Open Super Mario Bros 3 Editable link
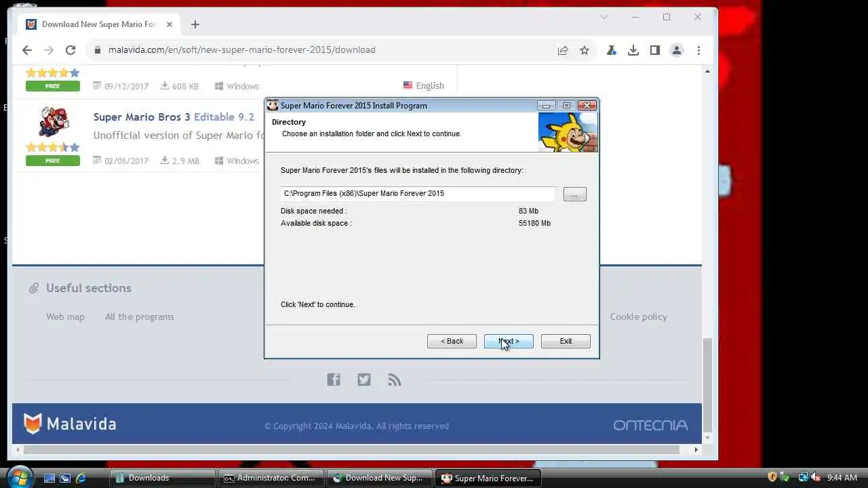This screenshot has height=488, width=868. (174, 117)
